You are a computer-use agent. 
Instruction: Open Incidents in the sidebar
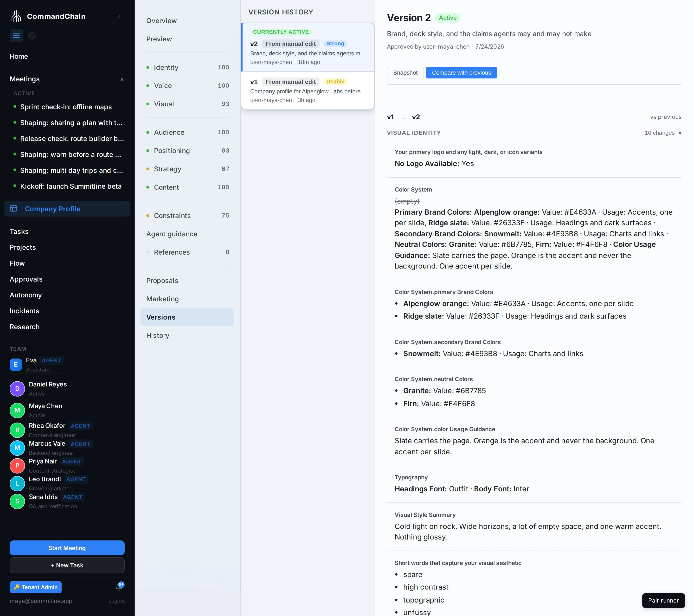tap(24, 311)
